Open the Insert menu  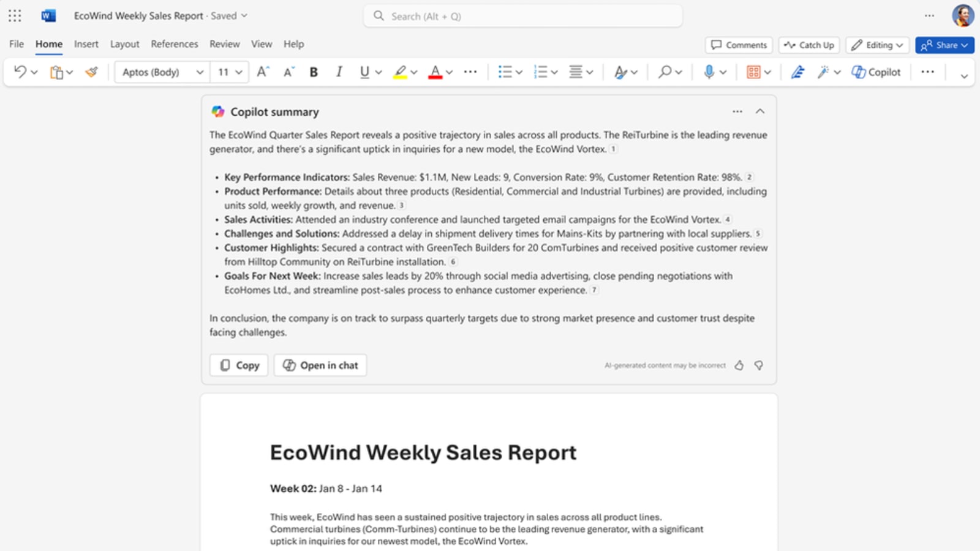coord(86,43)
